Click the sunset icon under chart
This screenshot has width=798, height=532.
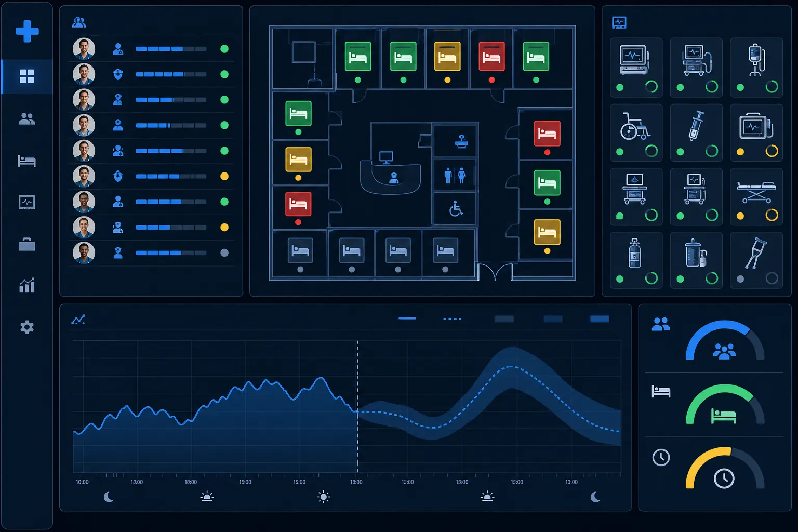coord(487,497)
